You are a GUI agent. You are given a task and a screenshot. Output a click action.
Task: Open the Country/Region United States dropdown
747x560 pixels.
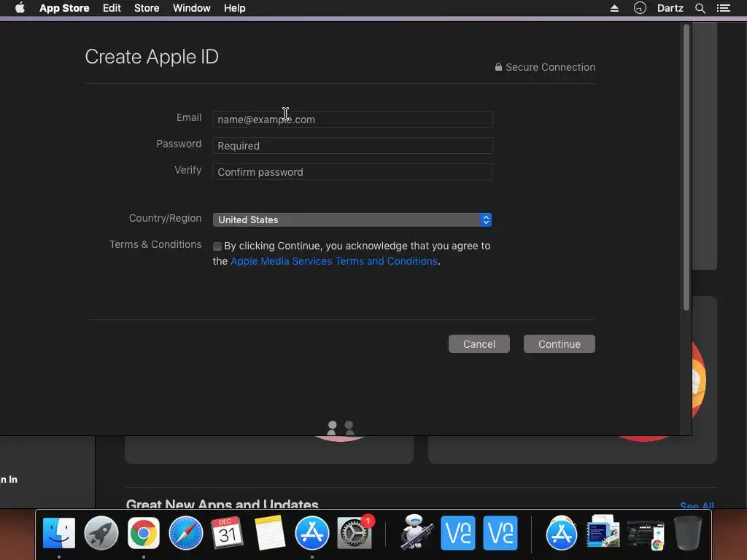click(352, 219)
